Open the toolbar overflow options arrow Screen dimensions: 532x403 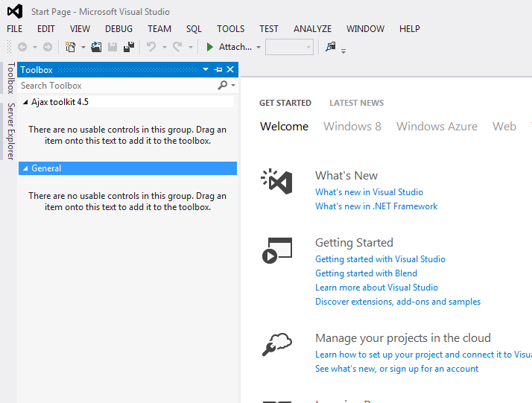343,51
